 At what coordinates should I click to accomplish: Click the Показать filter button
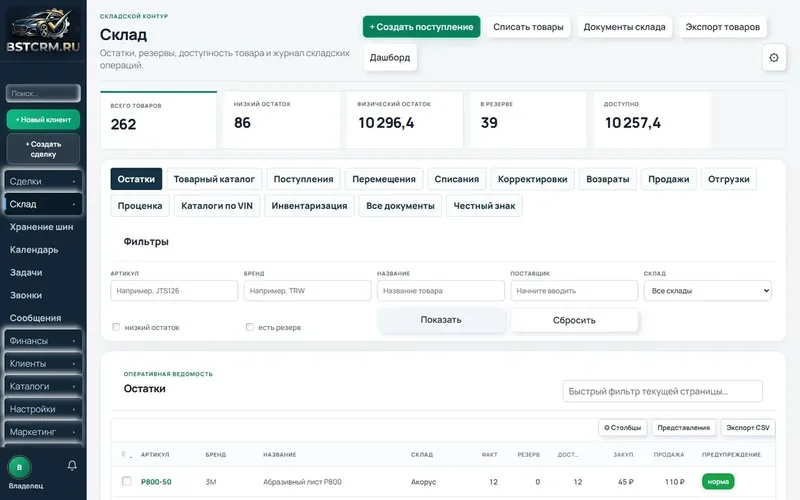441,320
